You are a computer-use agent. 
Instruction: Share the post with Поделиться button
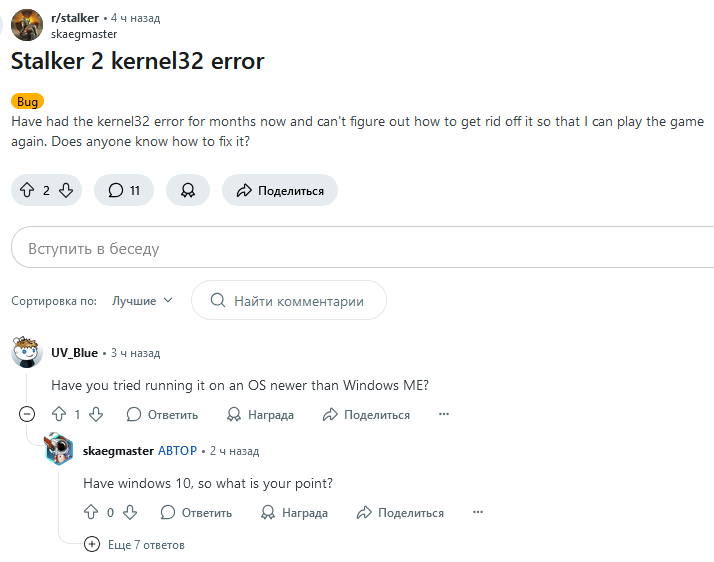click(280, 190)
